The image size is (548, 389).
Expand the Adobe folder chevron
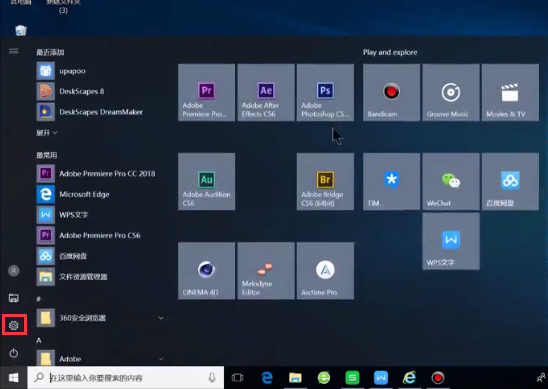click(x=161, y=359)
